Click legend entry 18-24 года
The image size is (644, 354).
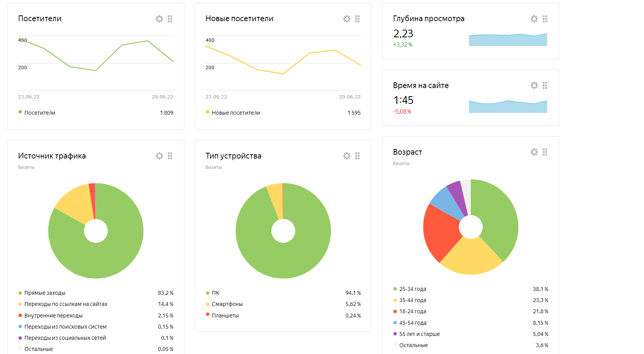(x=410, y=311)
